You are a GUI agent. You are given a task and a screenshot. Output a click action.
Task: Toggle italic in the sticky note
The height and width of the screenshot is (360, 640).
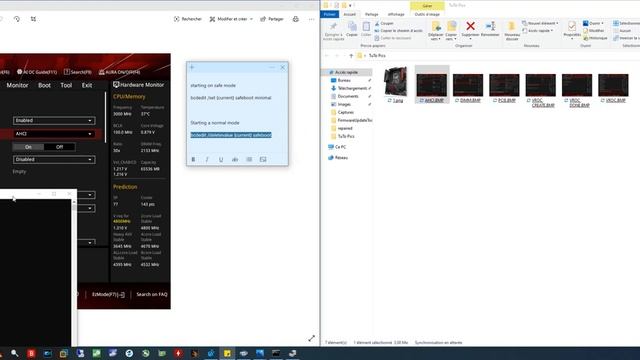click(x=207, y=160)
